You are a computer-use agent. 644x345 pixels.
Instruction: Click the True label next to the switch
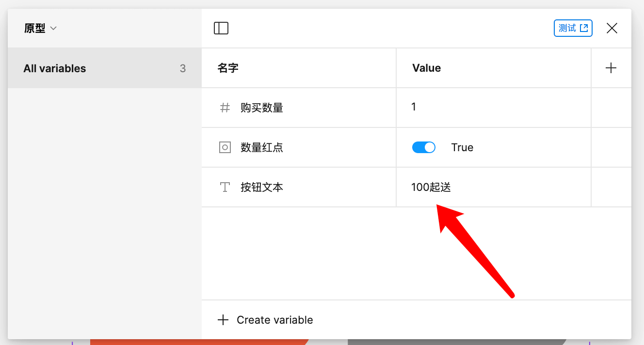[462, 147]
